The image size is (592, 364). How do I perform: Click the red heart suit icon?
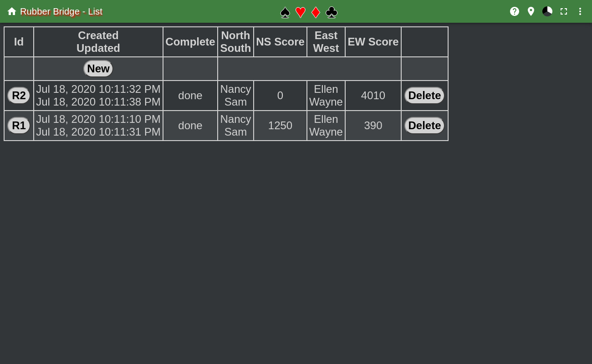300,12
